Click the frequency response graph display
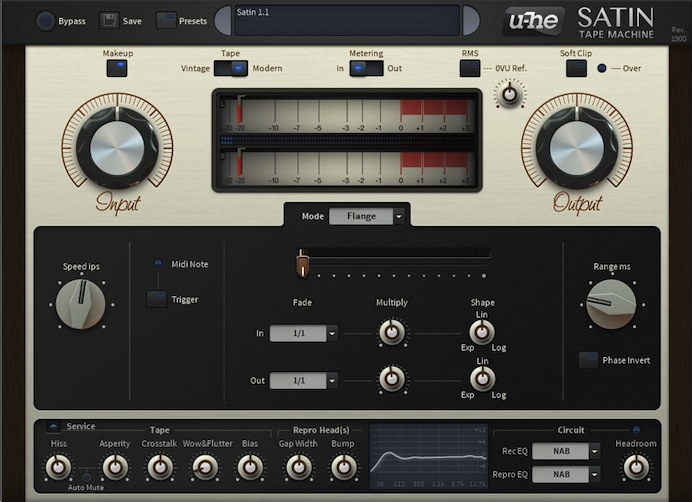Image resolution: width=692 pixels, height=502 pixels. pos(429,456)
